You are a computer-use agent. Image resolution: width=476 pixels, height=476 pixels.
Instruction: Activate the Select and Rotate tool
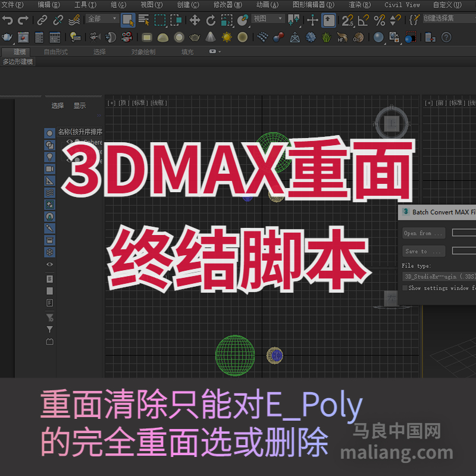(211, 21)
